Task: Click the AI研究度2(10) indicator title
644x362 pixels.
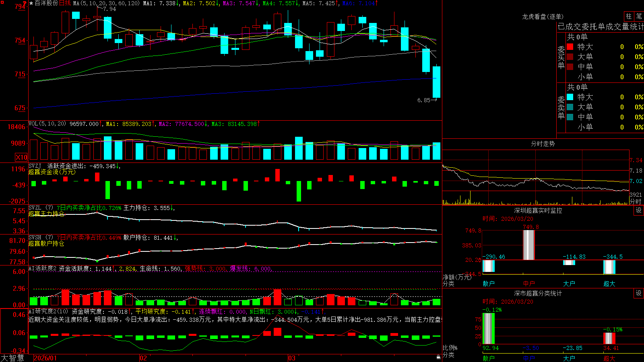Action: pos(48,311)
